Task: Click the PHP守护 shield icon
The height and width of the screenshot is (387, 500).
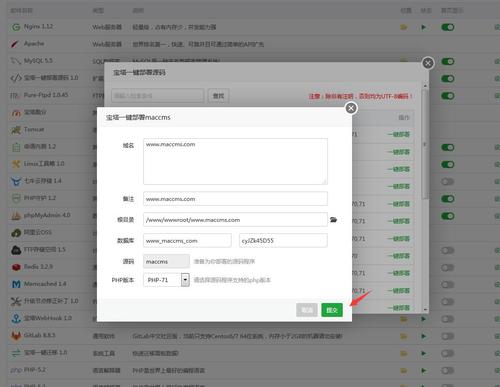Action: pyautogui.click(x=16, y=199)
